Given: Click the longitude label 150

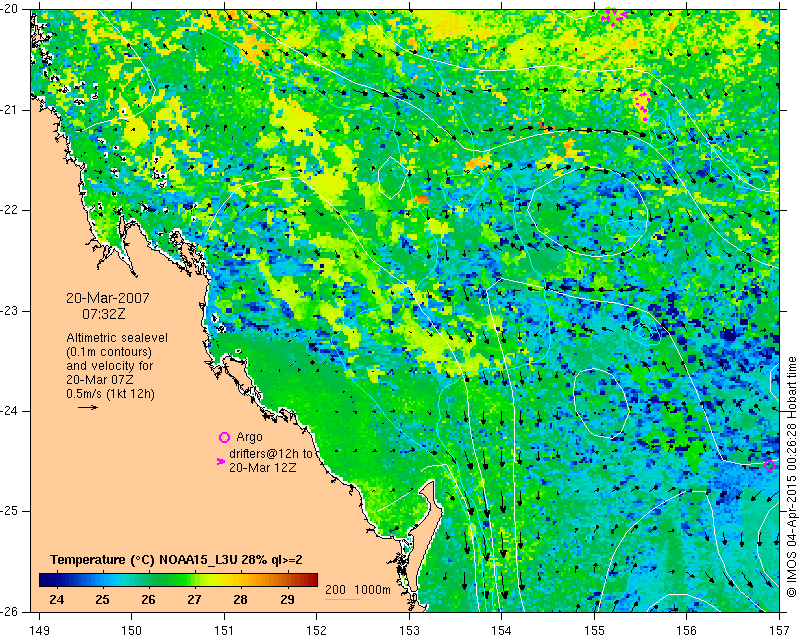Looking at the screenshot, I should click(131, 631).
